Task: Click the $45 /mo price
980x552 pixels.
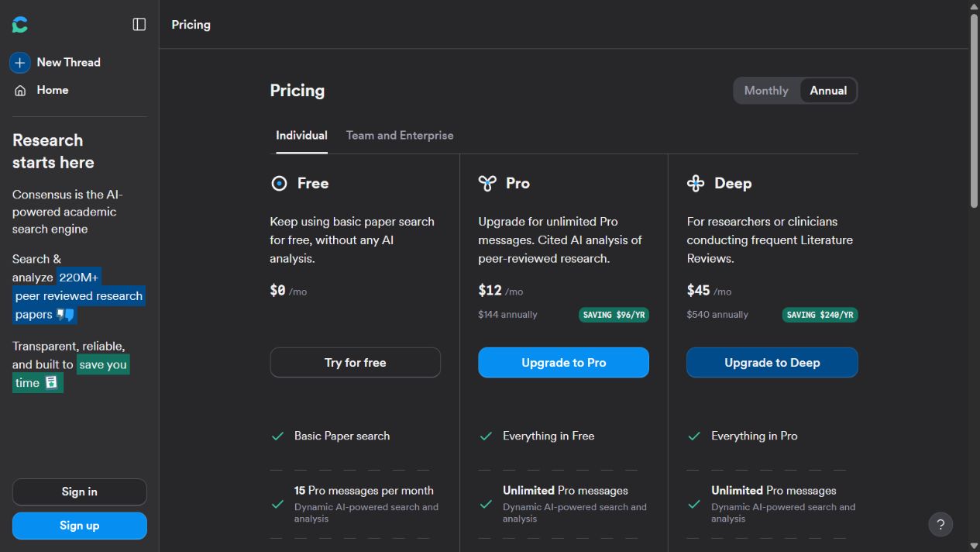Action: [709, 291]
